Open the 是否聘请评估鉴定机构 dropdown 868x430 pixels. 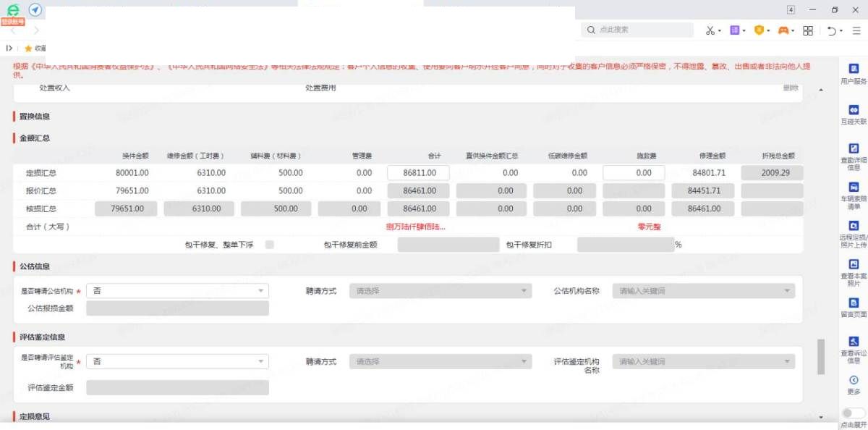(x=177, y=362)
